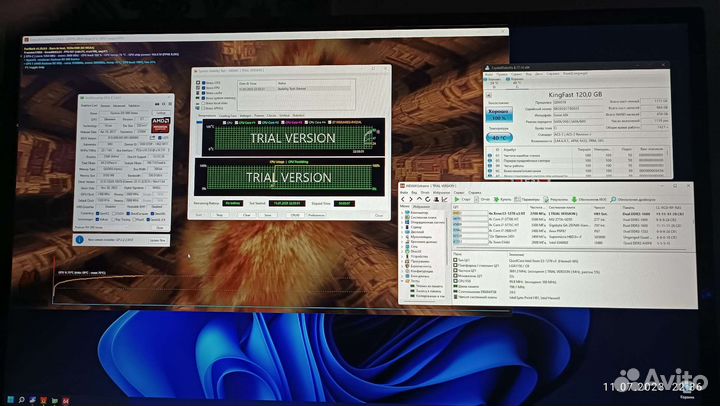Viewport: 720px width, 406px height.
Task: Click AIDA64 up-level arrow icon
Action: click(419, 199)
